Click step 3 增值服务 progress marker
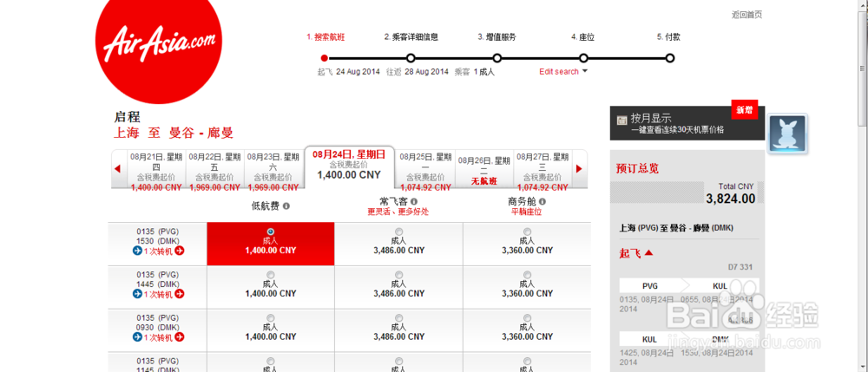Screen dimensions: 868x372 [497, 58]
